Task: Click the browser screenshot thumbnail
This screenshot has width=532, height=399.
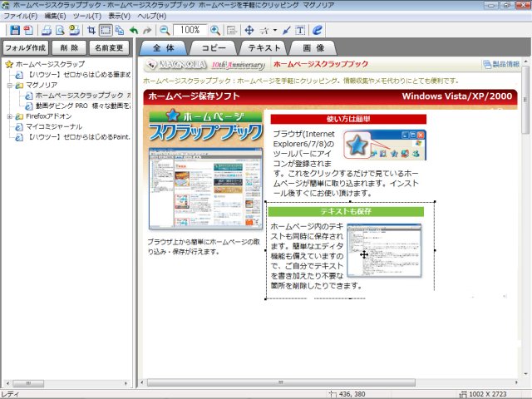Action: pyautogui.click(x=205, y=189)
